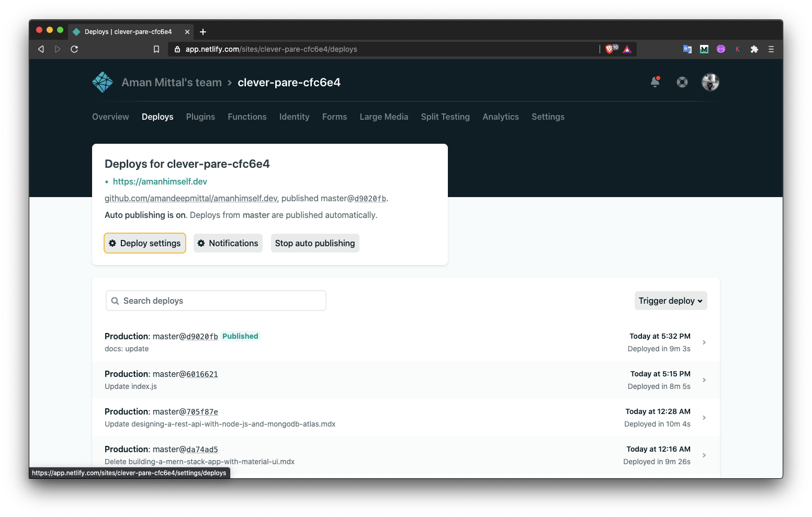
Task: Open the https://amanhimself.dev link
Action: 160,181
